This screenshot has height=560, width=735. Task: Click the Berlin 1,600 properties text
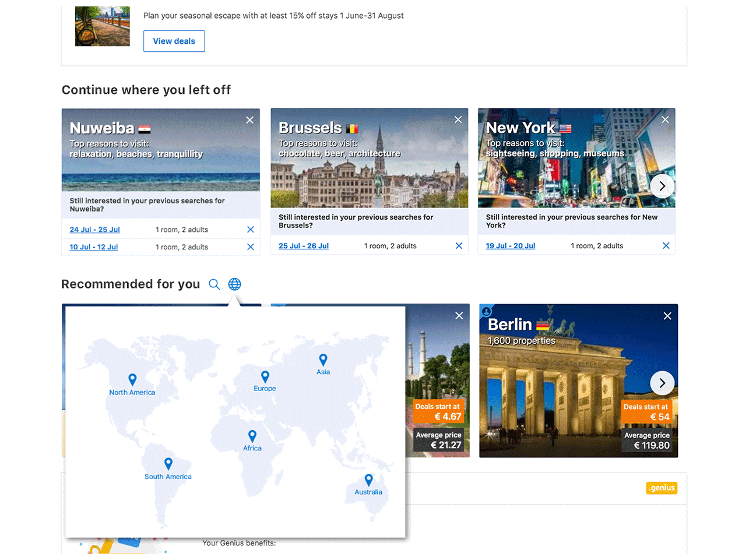click(x=522, y=341)
